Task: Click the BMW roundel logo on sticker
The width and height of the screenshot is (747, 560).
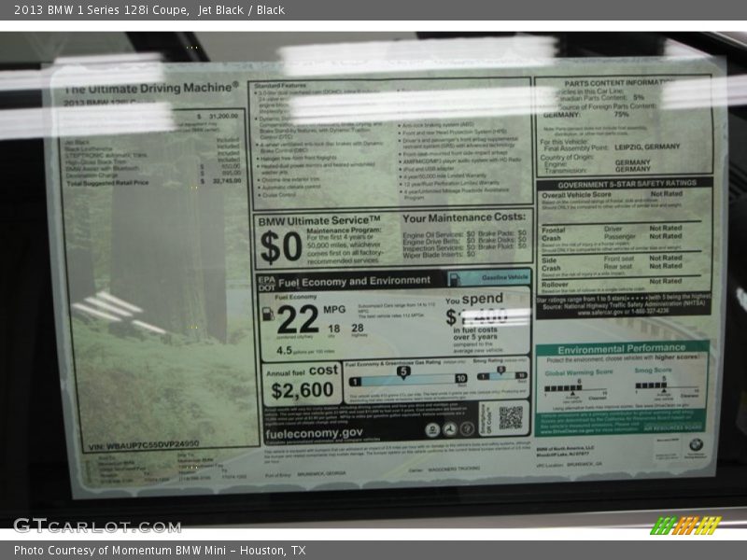Action: coord(695,449)
